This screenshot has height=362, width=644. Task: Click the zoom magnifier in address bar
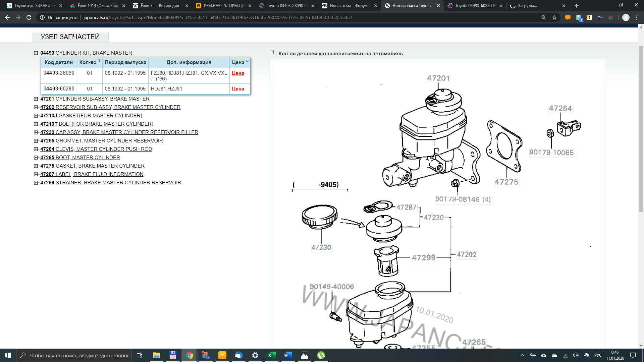point(544,17)
